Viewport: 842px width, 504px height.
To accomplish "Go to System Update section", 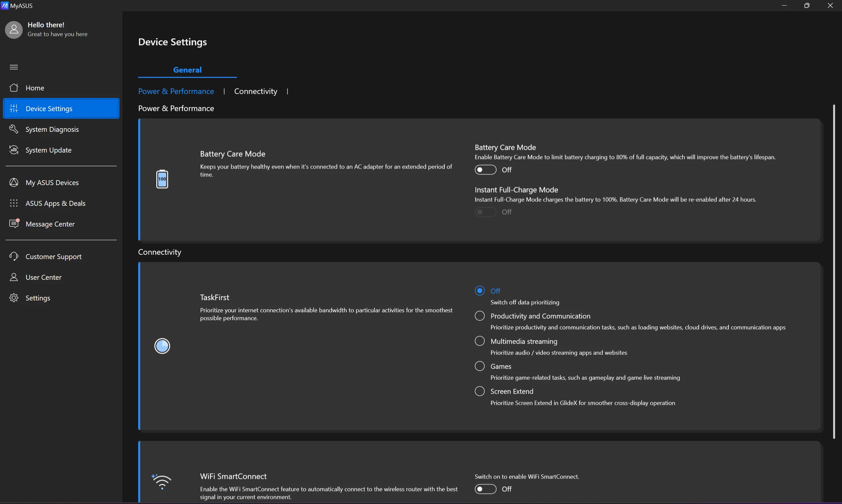I will click(48, 150).
